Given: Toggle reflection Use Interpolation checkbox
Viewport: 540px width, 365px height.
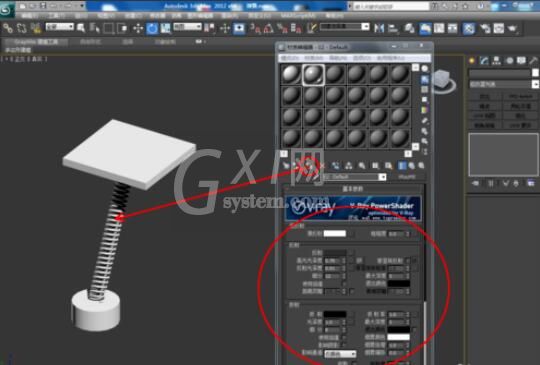Looking at the screenshot, I should 344,284.
